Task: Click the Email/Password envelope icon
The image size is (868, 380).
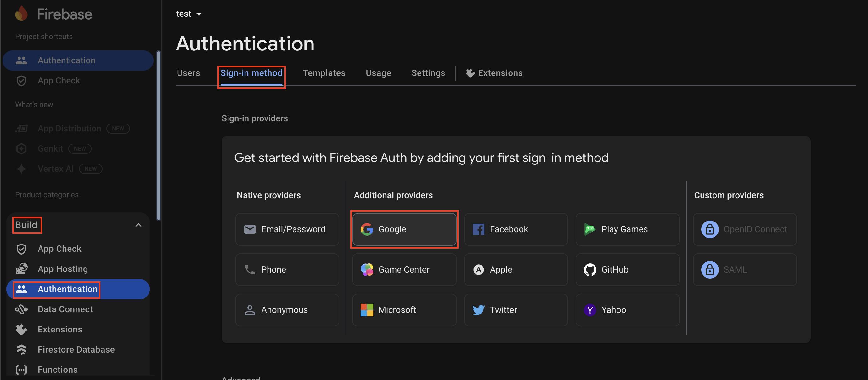Action: (x=250, y=229)
